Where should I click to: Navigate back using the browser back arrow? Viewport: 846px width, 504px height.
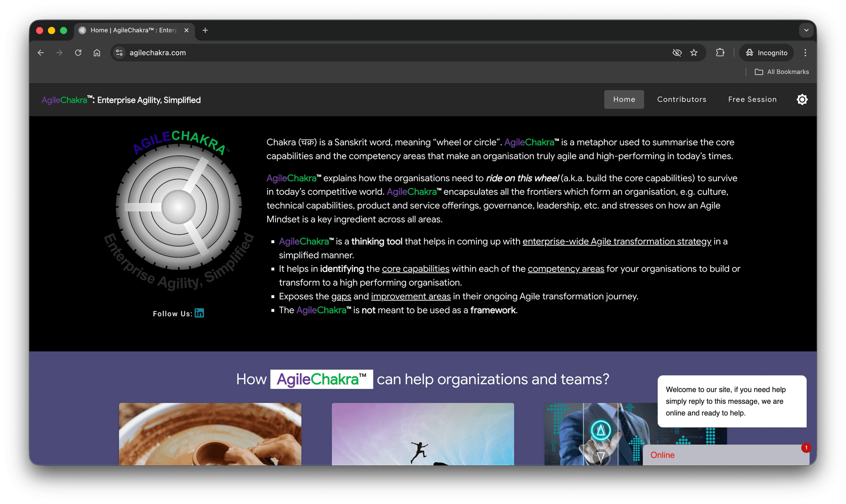coord(40,52)
